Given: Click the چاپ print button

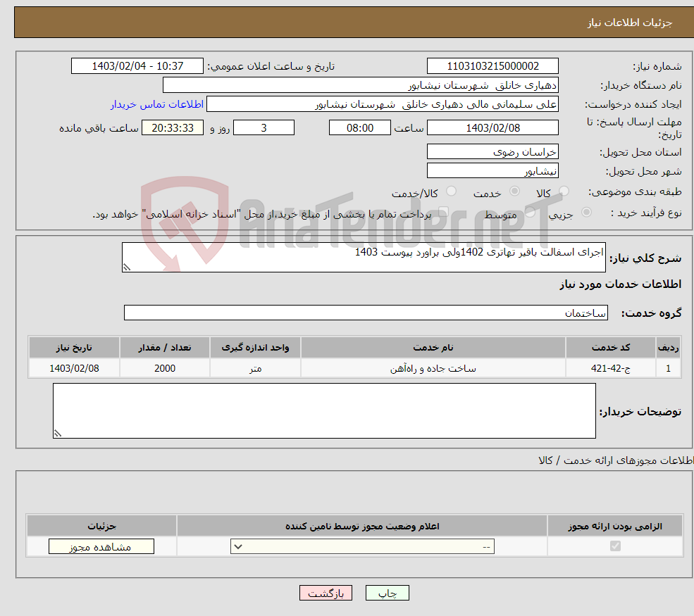Looking at the screenshot, I should pyautogui.click(x=388, y=593).
